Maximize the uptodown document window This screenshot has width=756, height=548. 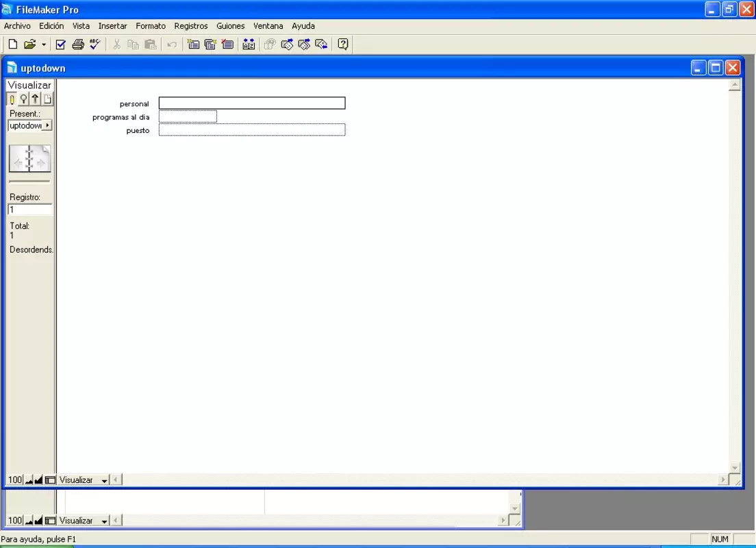716,68
